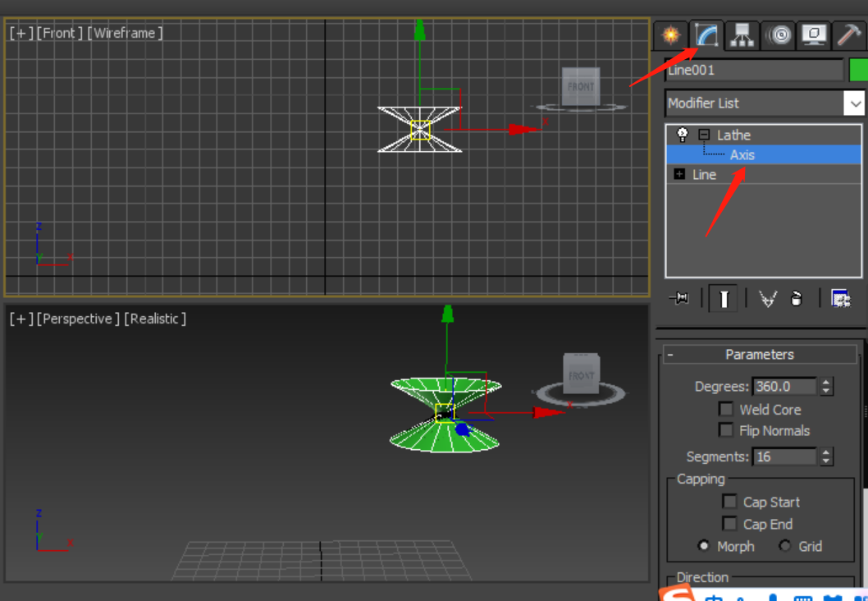The height and width of the screenshot is (601, 868).
Task: Switch to the Display panel
Action: [815, 34]
